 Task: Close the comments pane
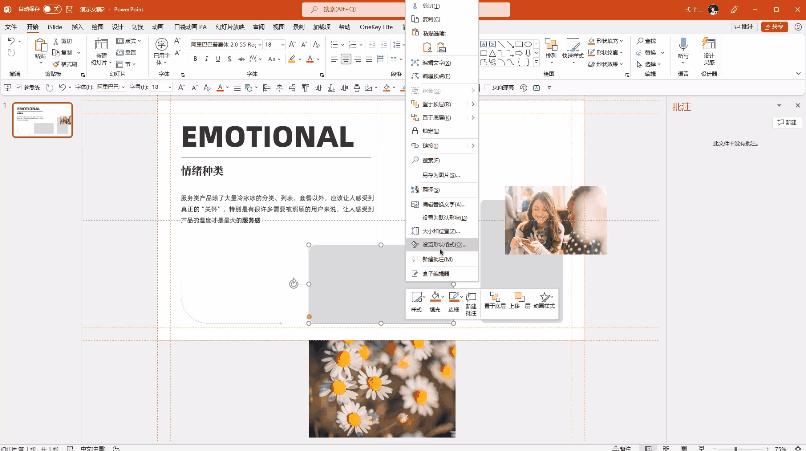pos(797,105)
